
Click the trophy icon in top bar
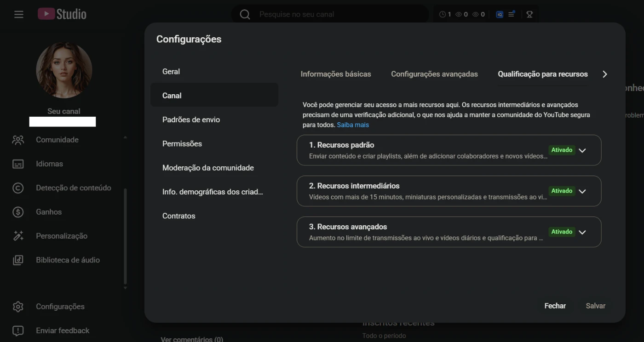point(529,14)
